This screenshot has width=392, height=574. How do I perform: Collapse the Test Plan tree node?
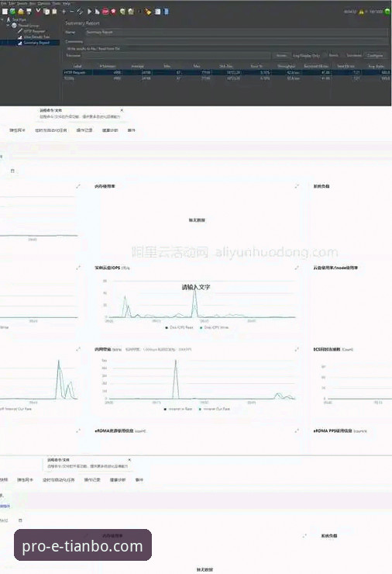pos(2,19)
